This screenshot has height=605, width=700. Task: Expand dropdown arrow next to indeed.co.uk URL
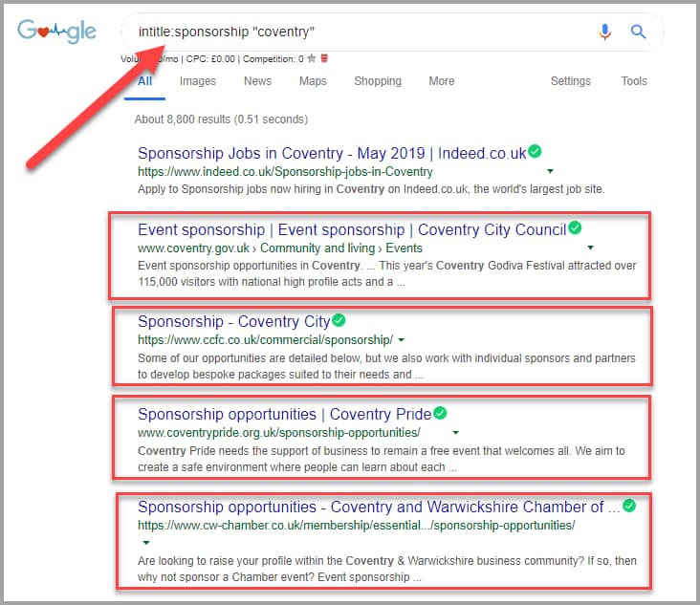point(550,173)
